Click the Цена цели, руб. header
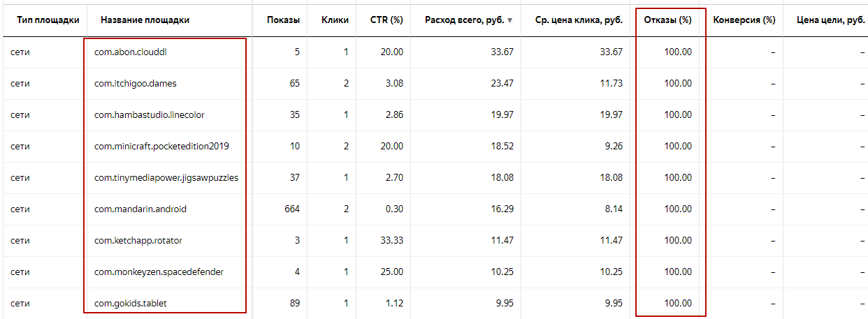Viewport: 868px width, 319px height. click(x=831, y=20)
